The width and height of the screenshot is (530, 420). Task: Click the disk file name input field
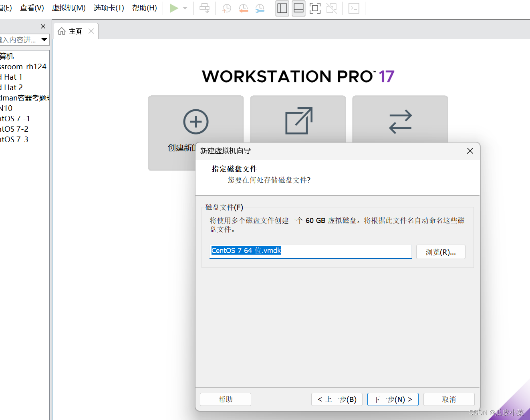(x=310, y=251)
